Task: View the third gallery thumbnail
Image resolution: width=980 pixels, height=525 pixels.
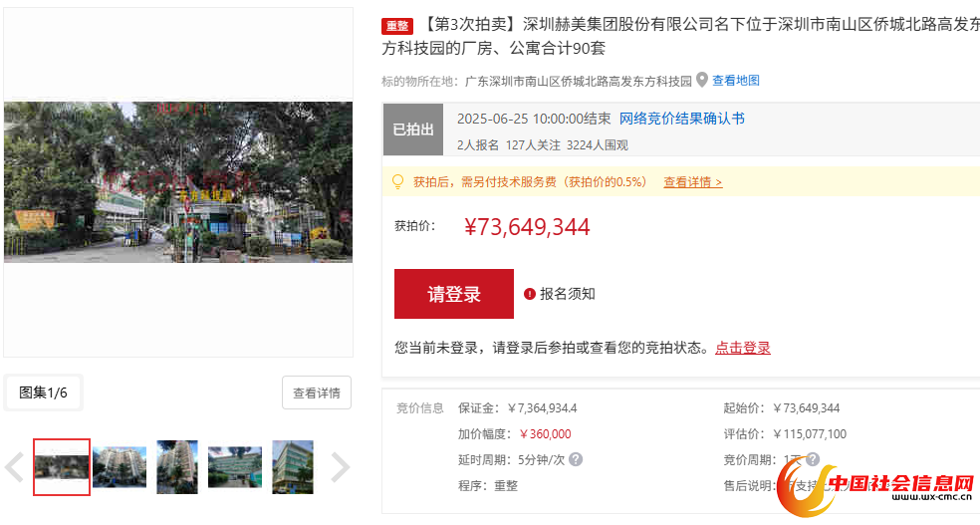Action: [177, 467]
